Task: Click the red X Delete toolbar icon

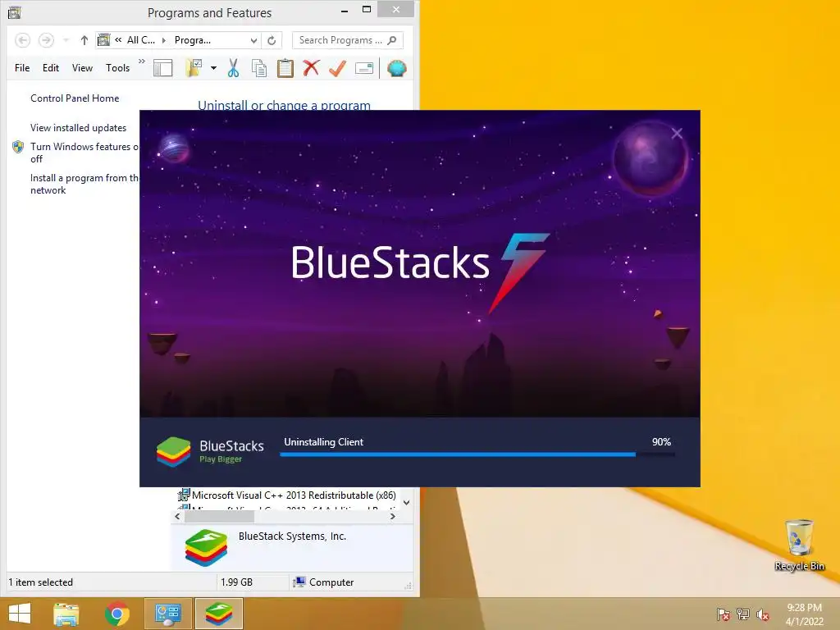Action: [311, 68]
